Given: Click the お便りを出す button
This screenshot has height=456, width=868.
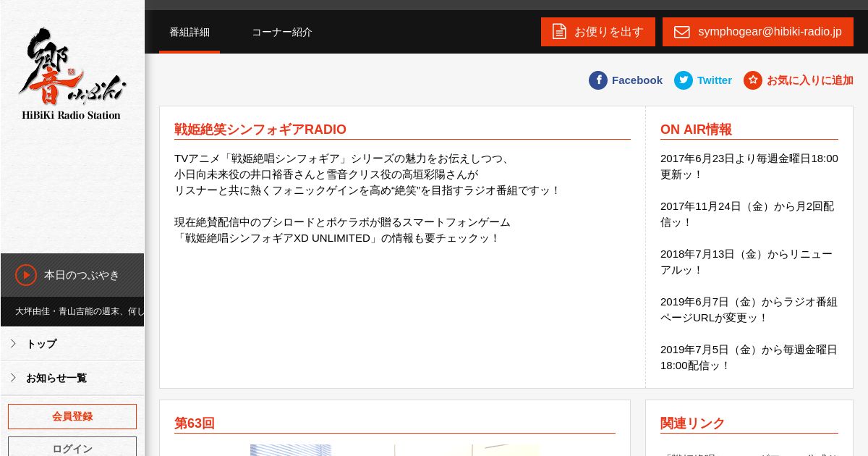Looking at the screenshot, I should (x=598, y=32).
